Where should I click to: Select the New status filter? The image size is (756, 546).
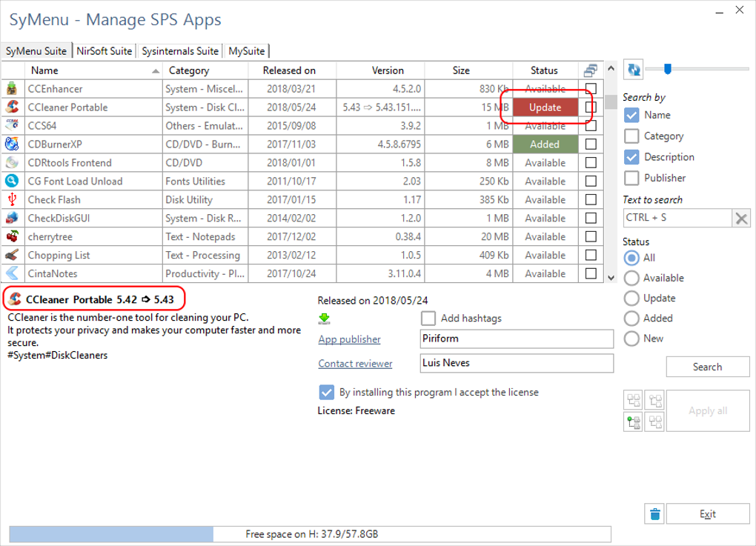pos(631,339)
